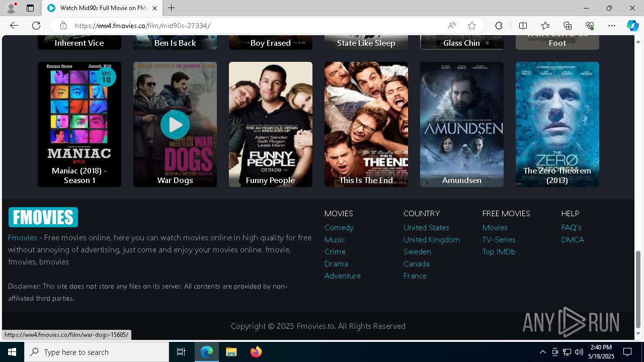Open a new tab with plus button
Viewport: 644px width, 362px height.
(x=172, y=8)
